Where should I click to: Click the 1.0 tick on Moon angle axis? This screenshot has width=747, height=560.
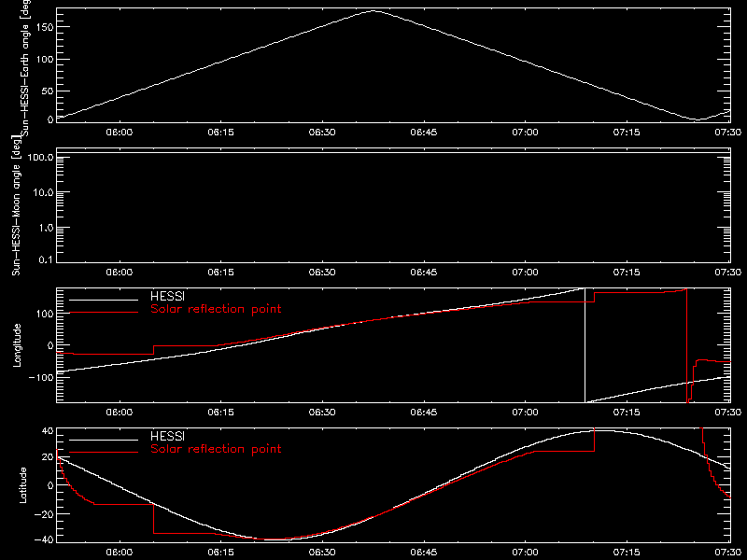[46, 228]
